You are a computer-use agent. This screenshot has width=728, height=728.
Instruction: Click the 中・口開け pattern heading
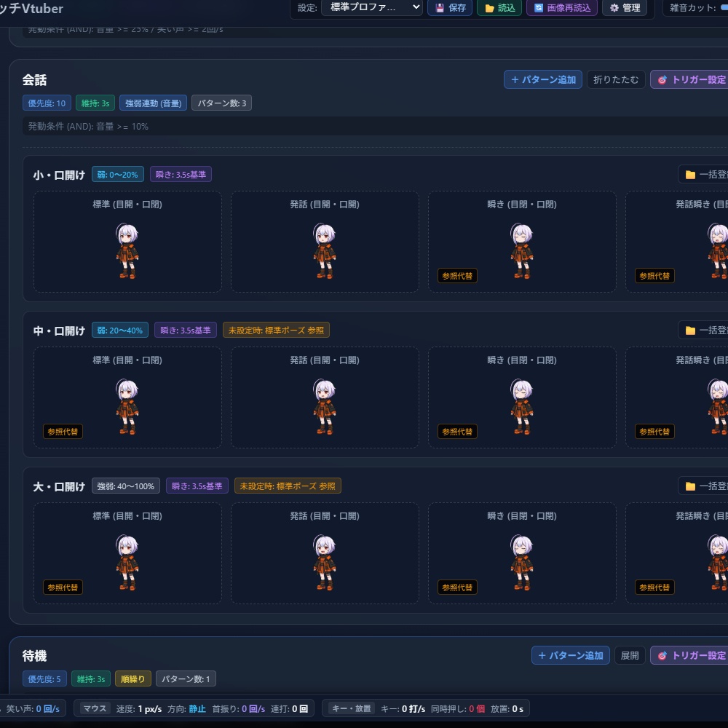tap(59, 331)
